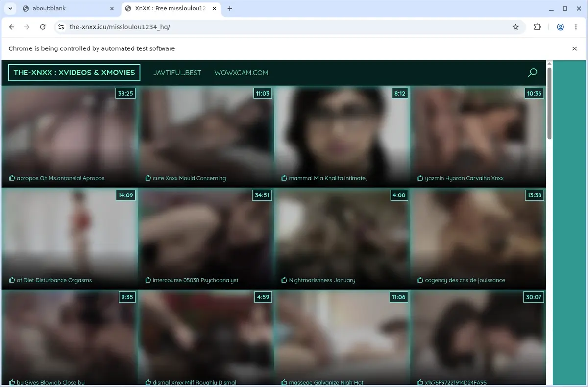Open the thumbnail with 9:35 duration
The image size is (588, 387).
tap(69, 337)
